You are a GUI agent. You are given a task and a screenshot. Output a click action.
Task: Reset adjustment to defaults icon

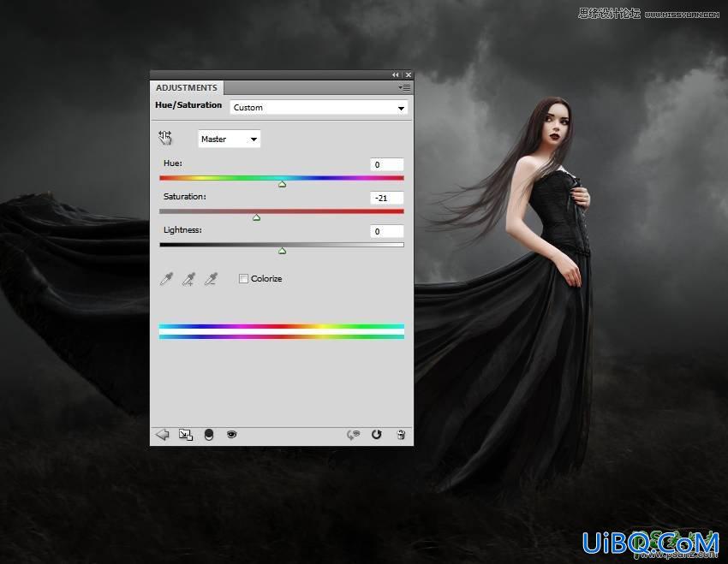tap(377, 435)
